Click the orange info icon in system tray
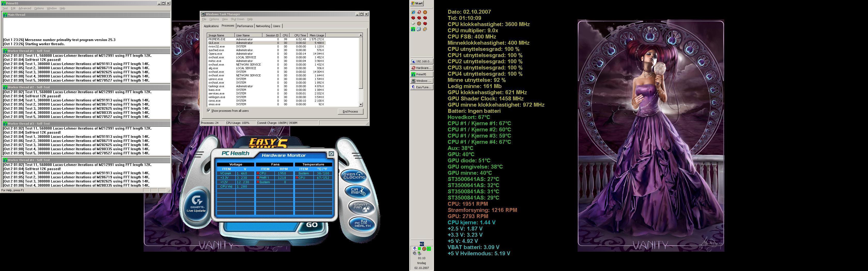The height and width of the screenshot is (271, 868). tap(424, 249)
